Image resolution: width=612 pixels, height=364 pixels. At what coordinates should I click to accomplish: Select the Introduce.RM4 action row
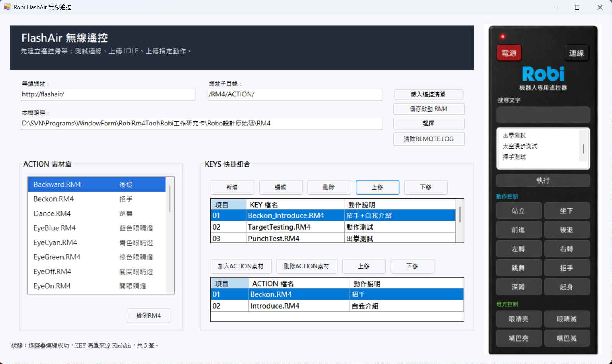(337, 306)
